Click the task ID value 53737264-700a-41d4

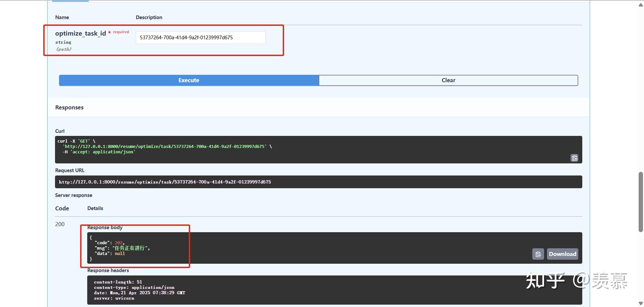[186, 37]
